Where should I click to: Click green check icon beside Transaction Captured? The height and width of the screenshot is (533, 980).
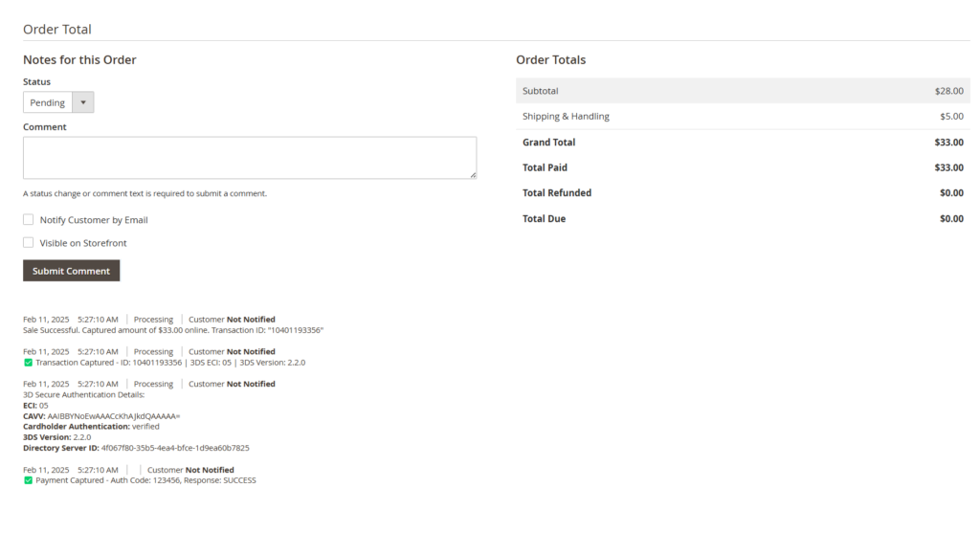(x=28, y=363)
